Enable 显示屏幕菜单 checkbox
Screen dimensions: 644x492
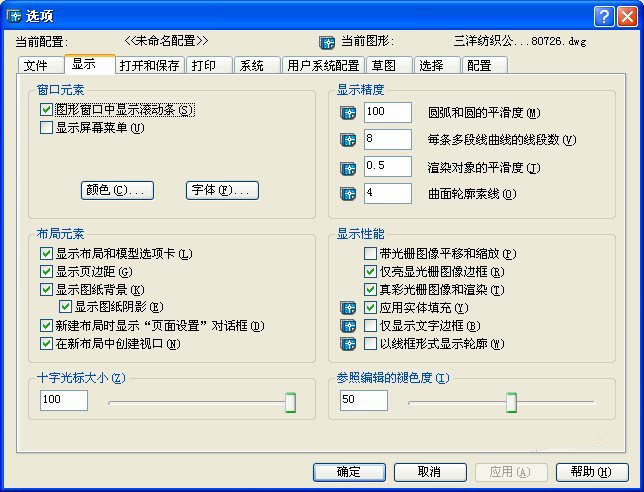click(46, 128)
